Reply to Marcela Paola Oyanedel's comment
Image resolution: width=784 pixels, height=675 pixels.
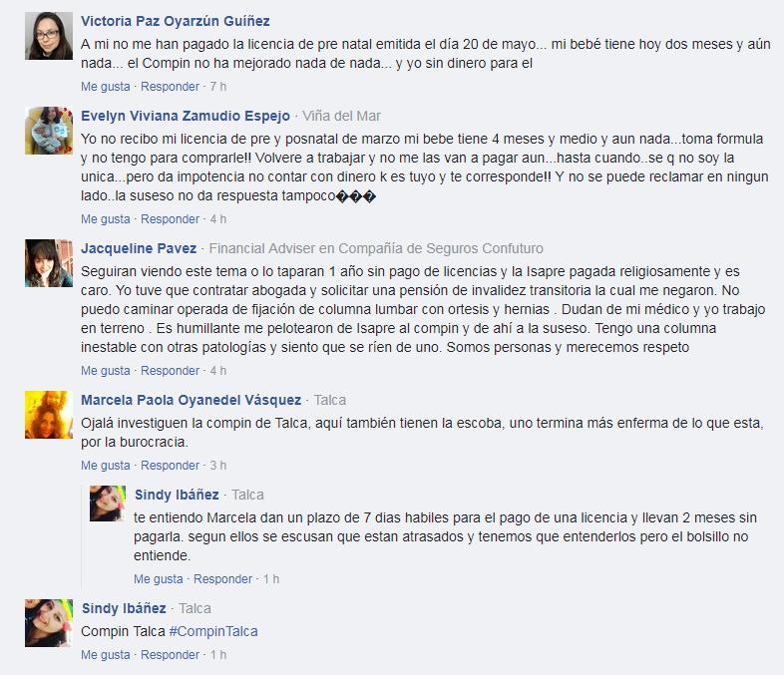170,466
